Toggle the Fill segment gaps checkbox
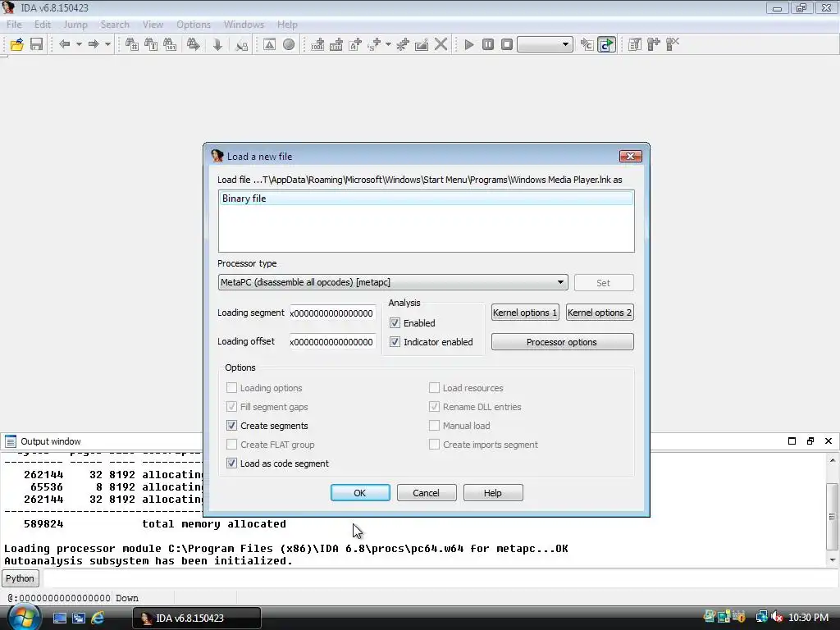 (231, 407)
